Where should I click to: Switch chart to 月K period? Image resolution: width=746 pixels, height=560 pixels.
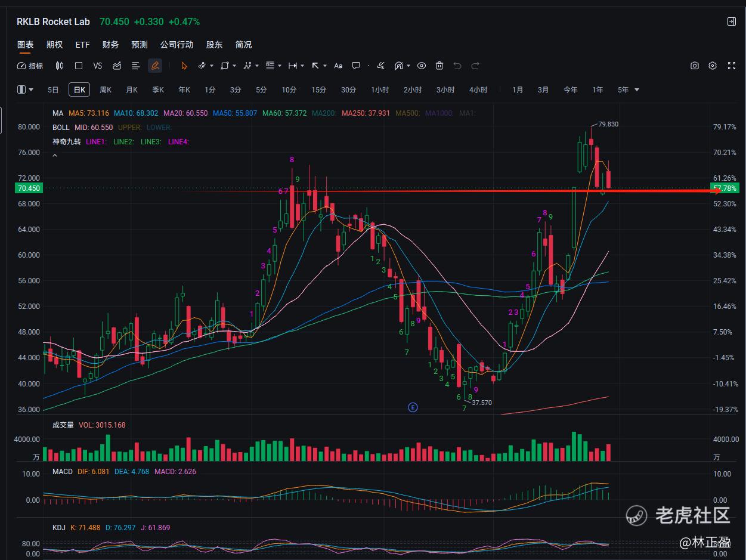pyautogui.click(x=132, y=89)
